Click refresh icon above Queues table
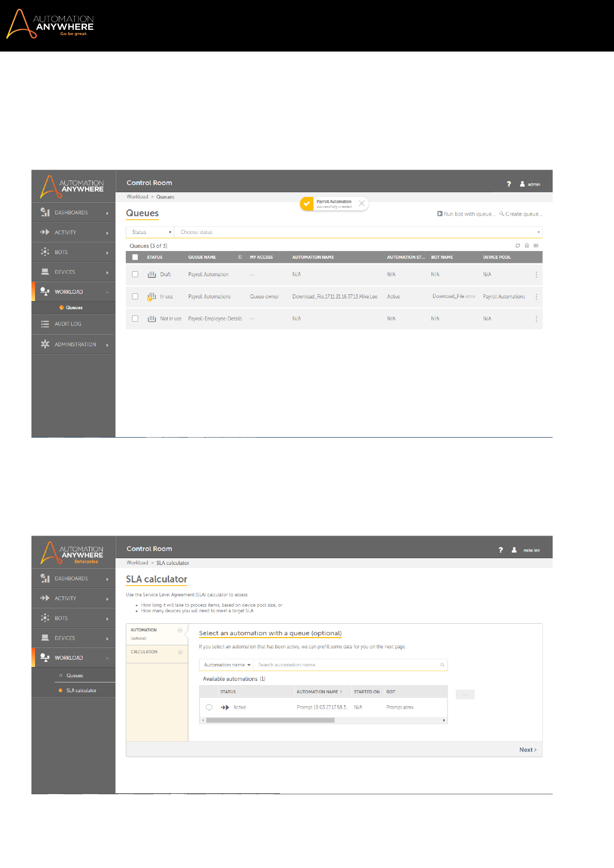 (x=518, y=246)
